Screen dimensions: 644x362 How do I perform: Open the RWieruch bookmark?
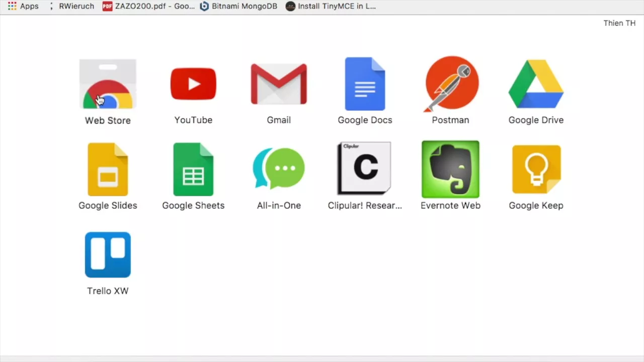(72, 7)
